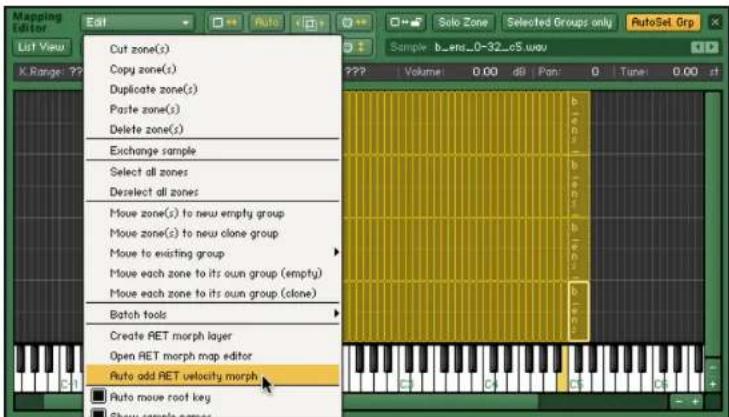Click horizontal zoom out minus button

(x=679, y=401)
